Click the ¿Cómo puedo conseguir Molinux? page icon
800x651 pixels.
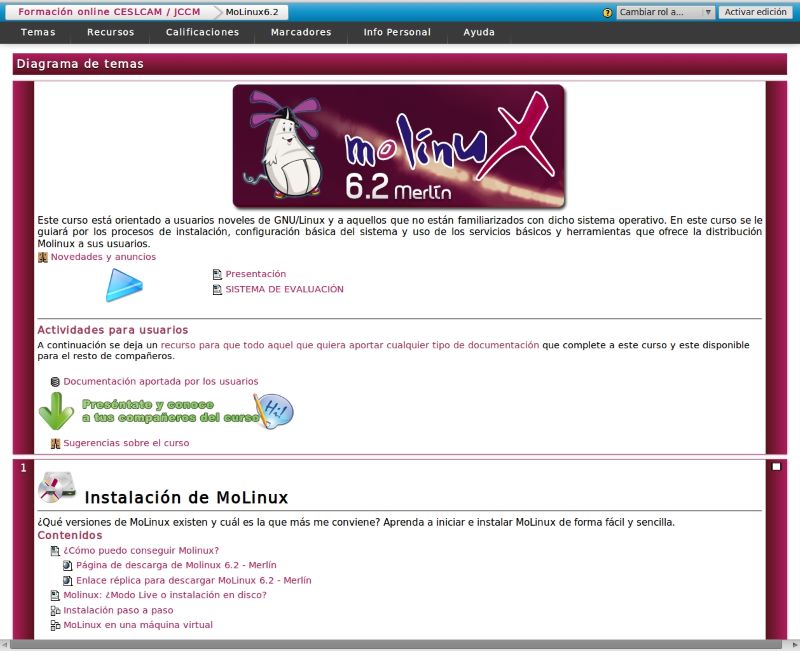click(55, 551)
